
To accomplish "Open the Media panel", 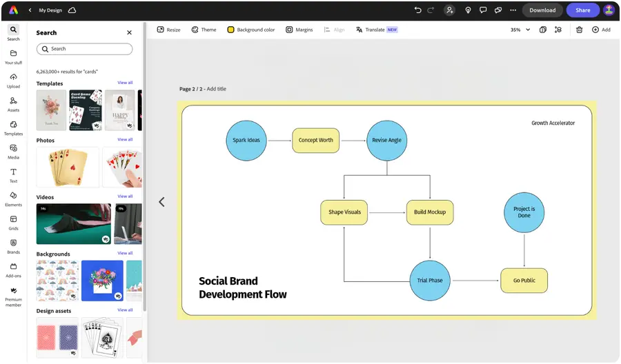I will pyautogui.click(x=13, y=152).
